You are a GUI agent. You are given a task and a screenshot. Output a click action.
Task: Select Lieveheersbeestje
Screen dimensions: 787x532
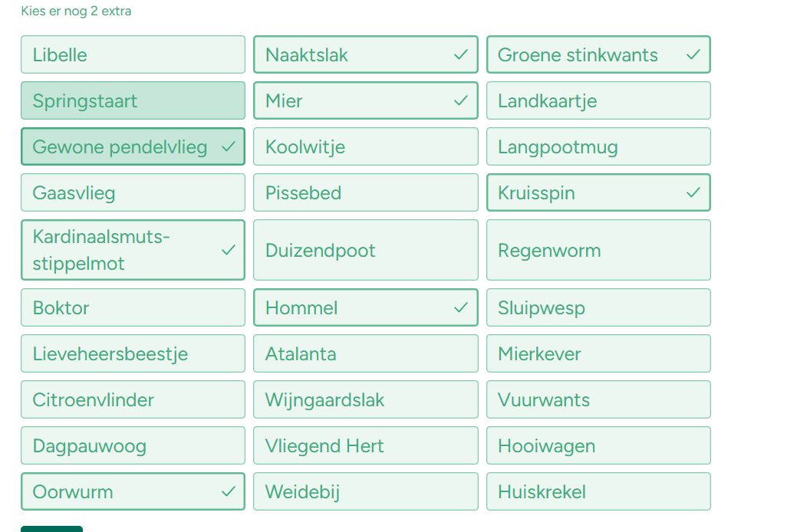coord(133,353)
